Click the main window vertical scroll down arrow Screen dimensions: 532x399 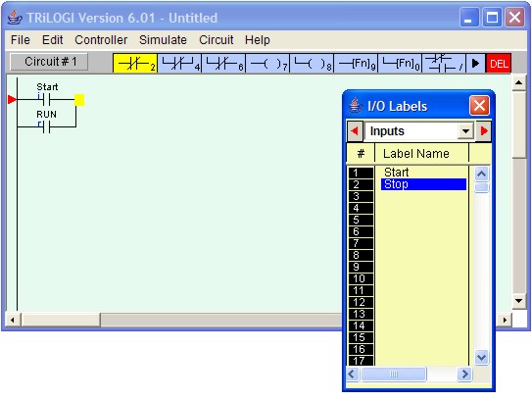[518, 301]
